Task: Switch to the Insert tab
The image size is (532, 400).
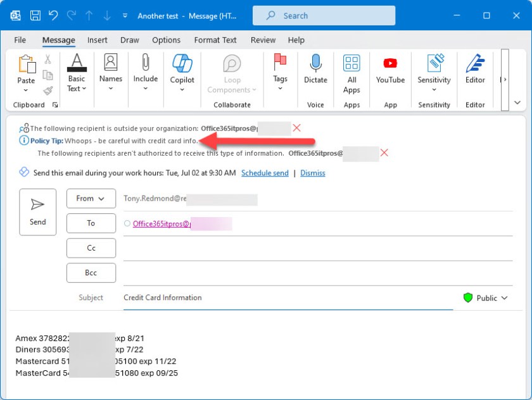Action: pyautogui.click(x=97, y=40)
